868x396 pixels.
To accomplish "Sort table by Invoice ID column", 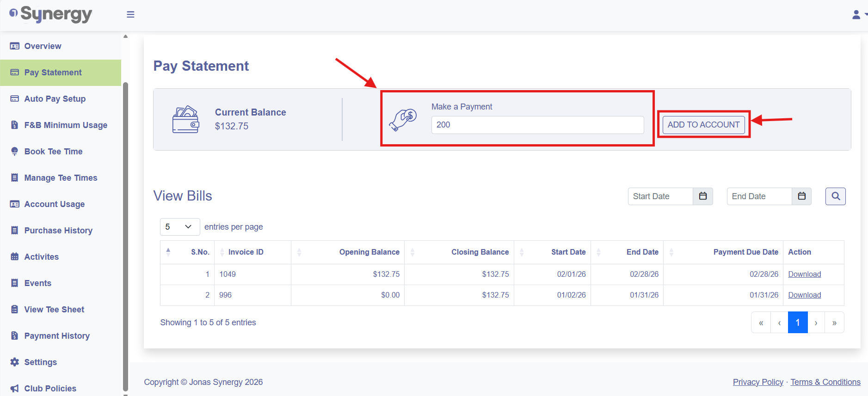I will pos(246,252).
